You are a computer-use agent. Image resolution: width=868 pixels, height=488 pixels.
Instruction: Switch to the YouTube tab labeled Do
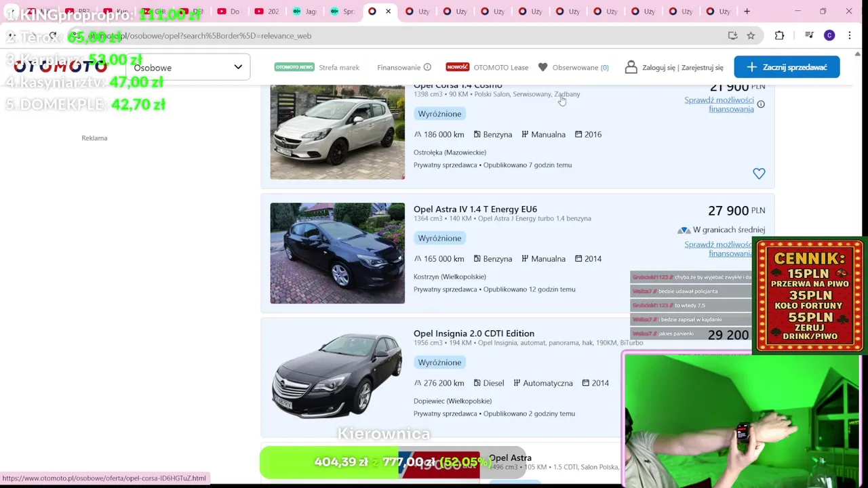[228, 12]
